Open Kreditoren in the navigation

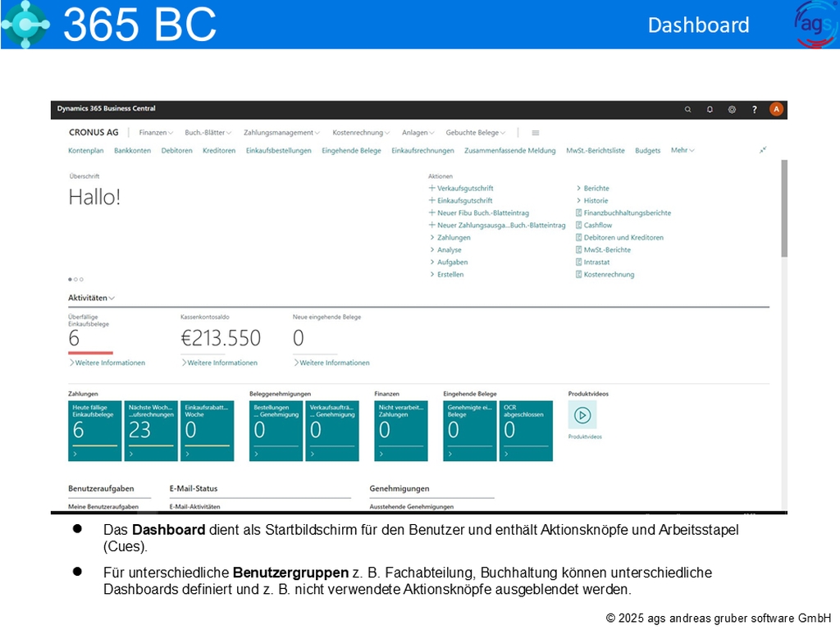pos(219,151)
